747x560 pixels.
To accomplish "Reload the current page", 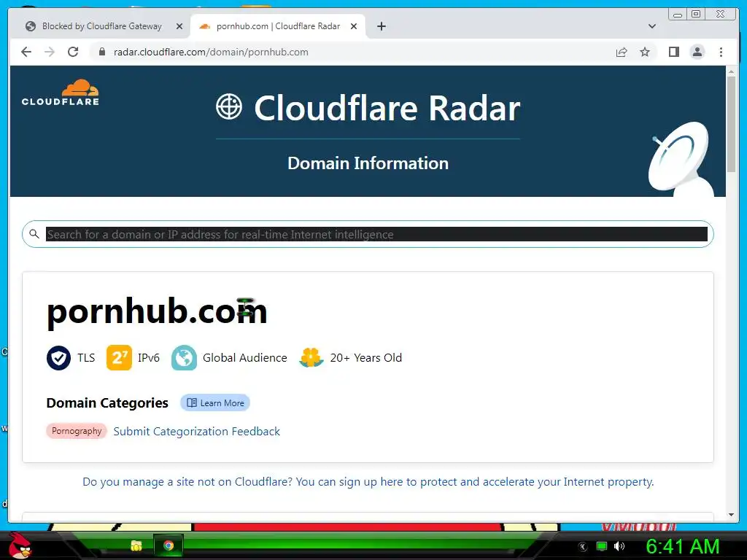I will click(73, 52).
